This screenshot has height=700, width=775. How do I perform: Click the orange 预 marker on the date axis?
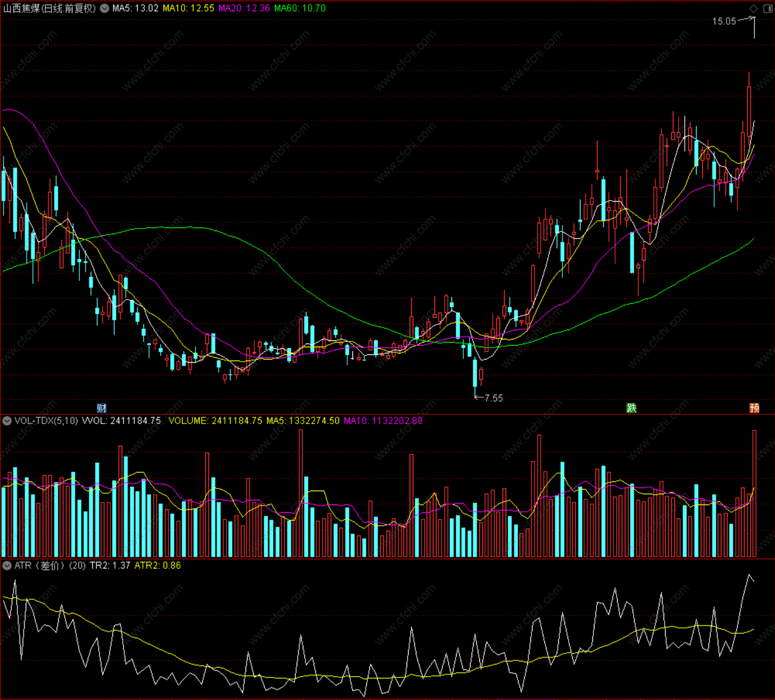[x=754, y=408]
